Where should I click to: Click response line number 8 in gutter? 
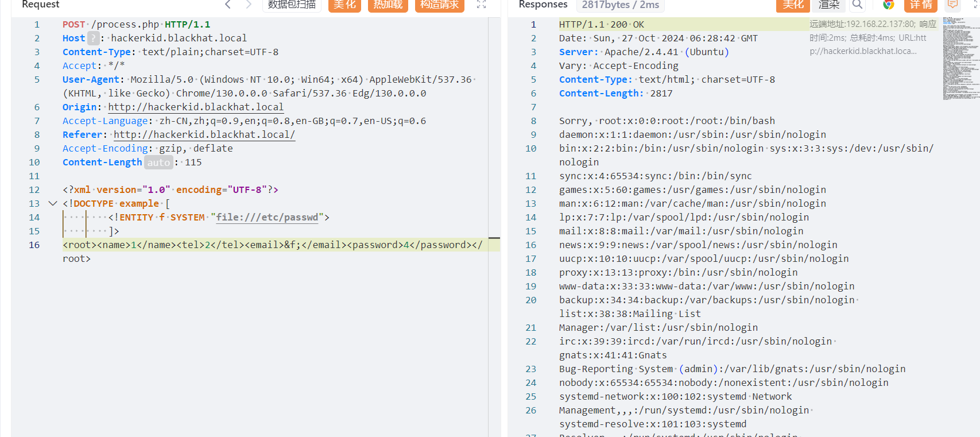coord(533,121)
